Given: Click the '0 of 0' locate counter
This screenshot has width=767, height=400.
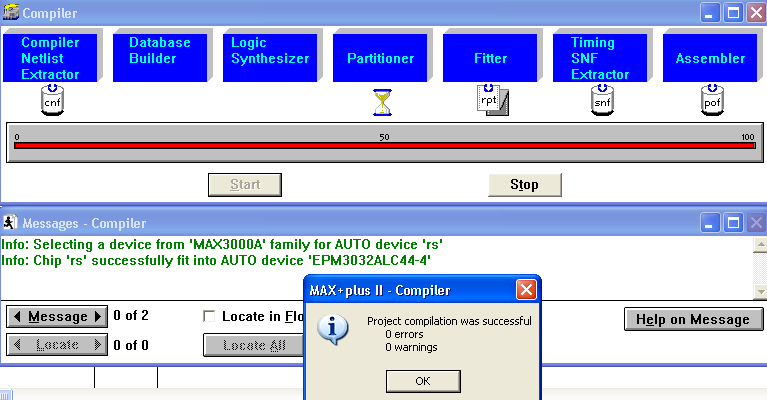Looking at the screenshot, I should 131,345.
